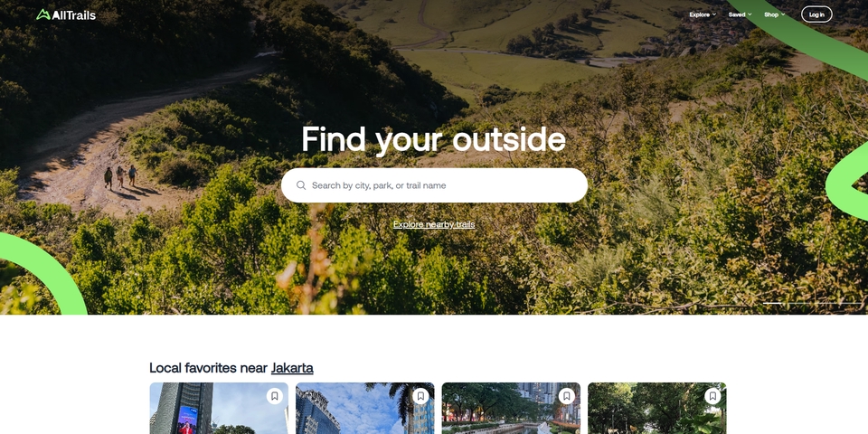Focus the city, park, or trail search field

[434, 185]
